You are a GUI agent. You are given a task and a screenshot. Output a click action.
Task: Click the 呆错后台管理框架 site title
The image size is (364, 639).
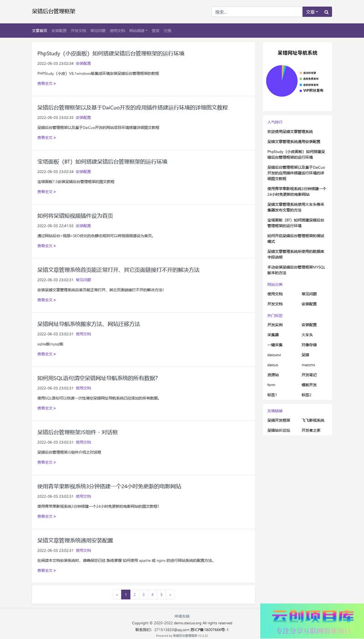54,11
